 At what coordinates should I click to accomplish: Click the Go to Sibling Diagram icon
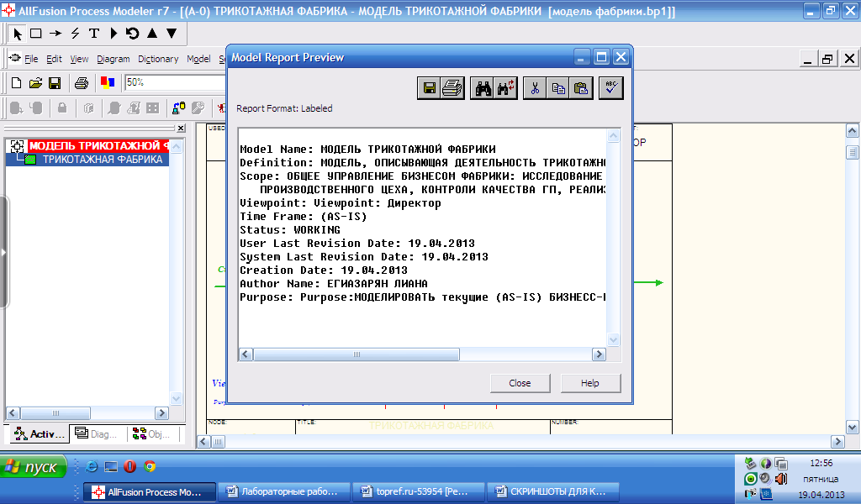(132, 34)
